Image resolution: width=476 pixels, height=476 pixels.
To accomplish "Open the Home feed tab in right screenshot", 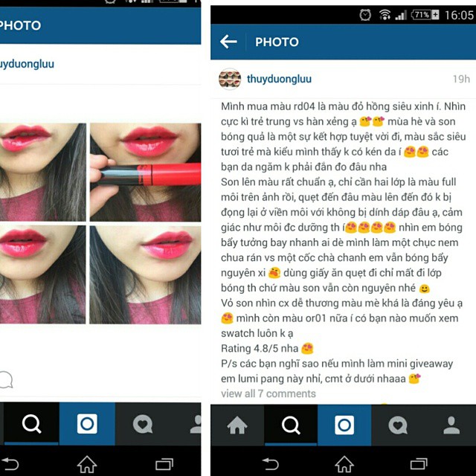I will 237,425.
